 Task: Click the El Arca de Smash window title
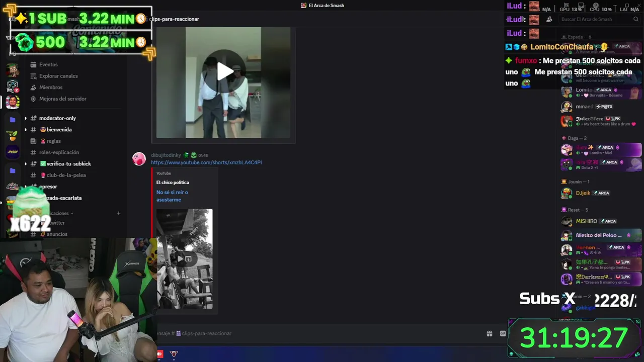[x=326, y=6]
